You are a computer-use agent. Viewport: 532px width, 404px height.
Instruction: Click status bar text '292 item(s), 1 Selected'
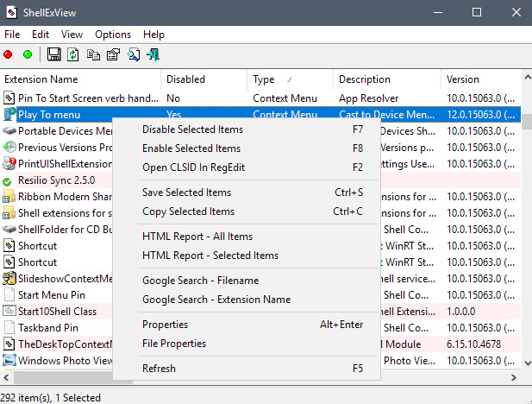[51, 398]
